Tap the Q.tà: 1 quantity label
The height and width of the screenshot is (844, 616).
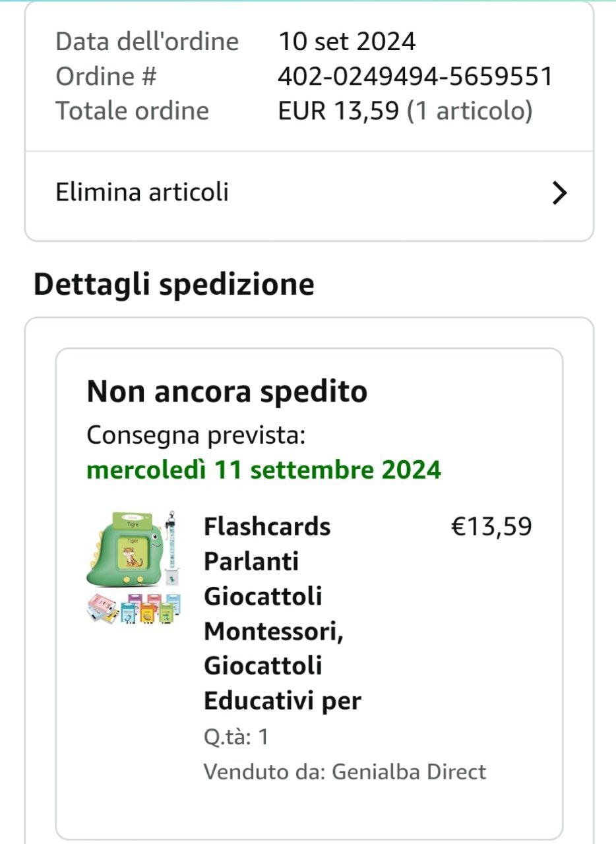click(236, 737)
